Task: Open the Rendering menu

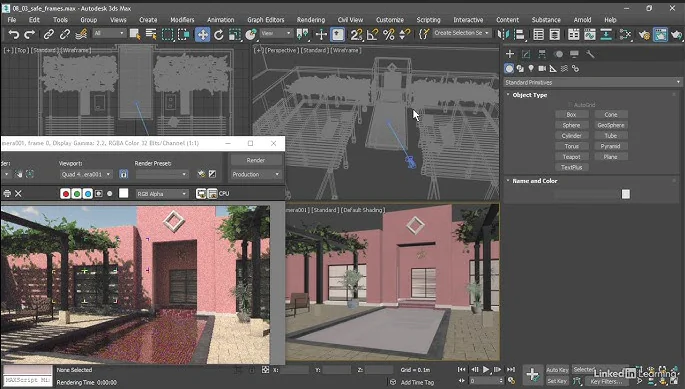Action: [311, 20]
